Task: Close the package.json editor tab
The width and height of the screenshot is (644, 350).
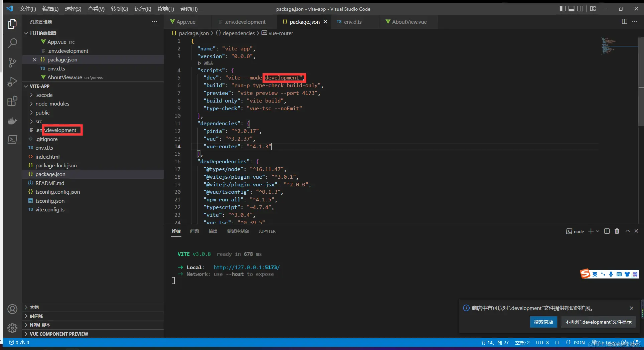Action: click(x=325, y=22)
